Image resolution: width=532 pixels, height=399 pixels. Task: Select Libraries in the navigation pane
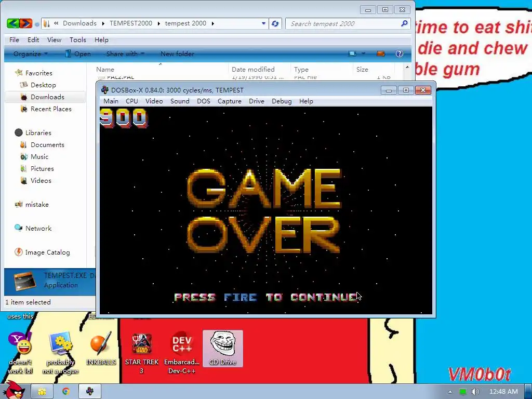coord(38,132)
